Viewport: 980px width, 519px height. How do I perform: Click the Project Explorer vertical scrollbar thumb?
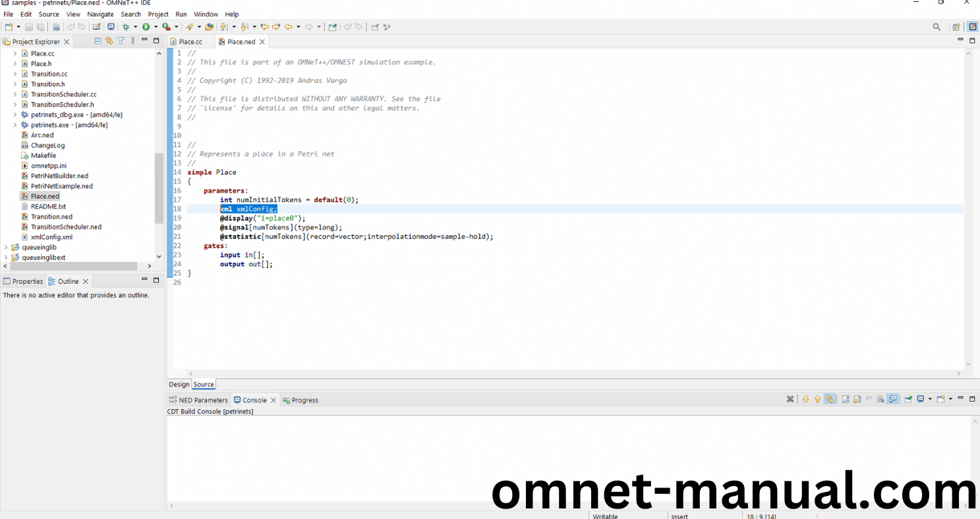click(x=158, y=188)
